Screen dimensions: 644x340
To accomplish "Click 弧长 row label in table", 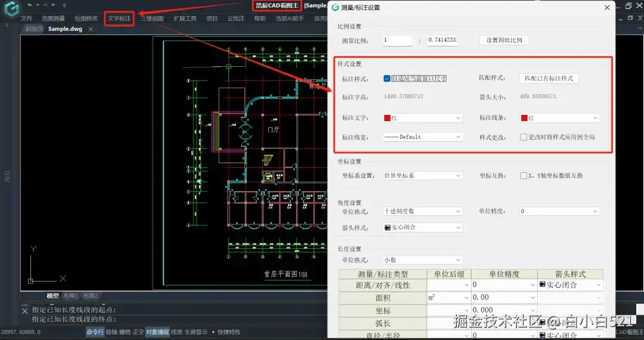I will tap(383, 323).
